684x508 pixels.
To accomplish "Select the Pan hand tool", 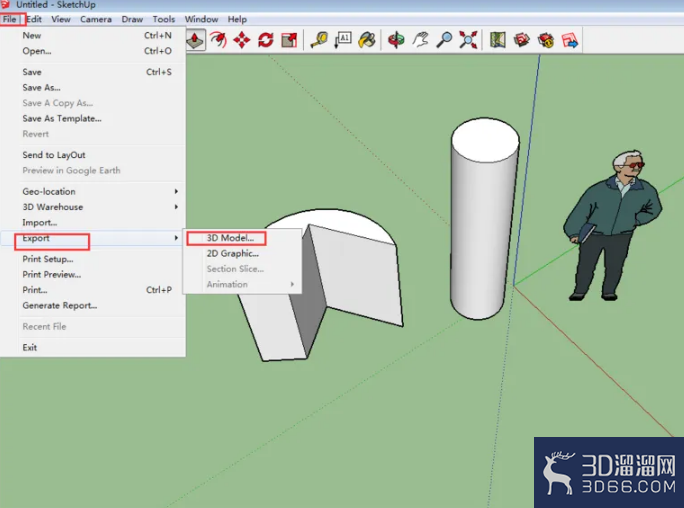I will 420,40.
